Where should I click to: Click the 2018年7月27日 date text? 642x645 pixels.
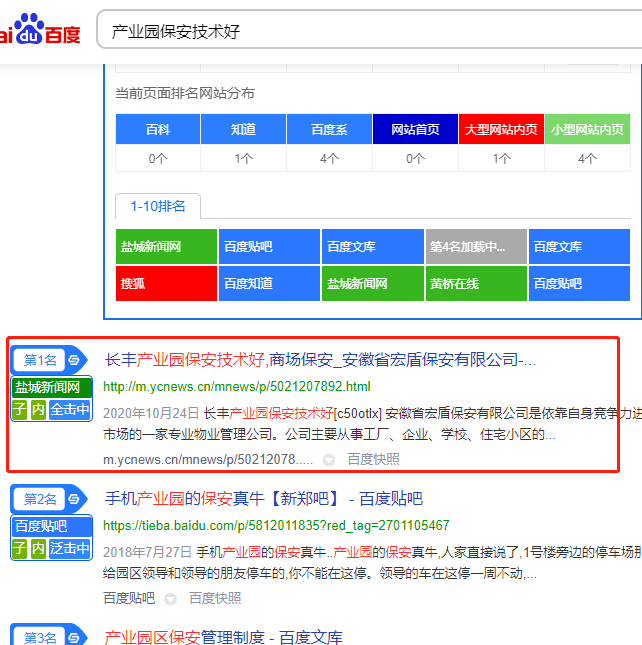click(147, 552)
